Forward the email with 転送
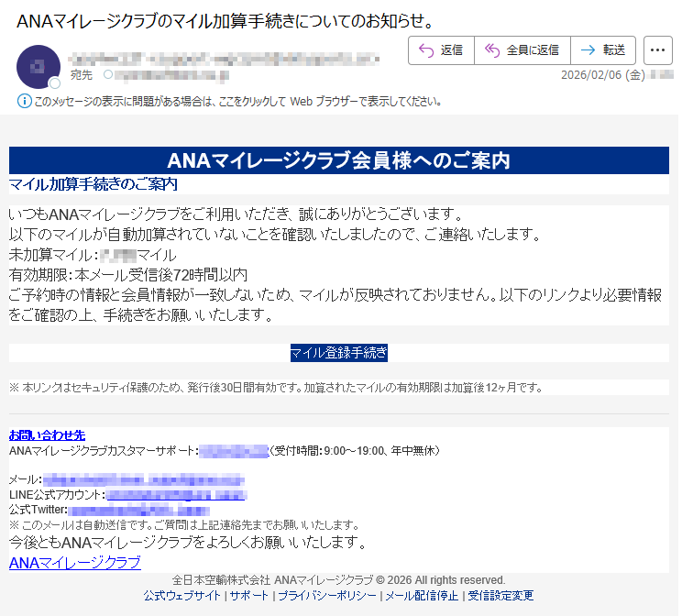682x616 pixels. (x=603, y=50)
